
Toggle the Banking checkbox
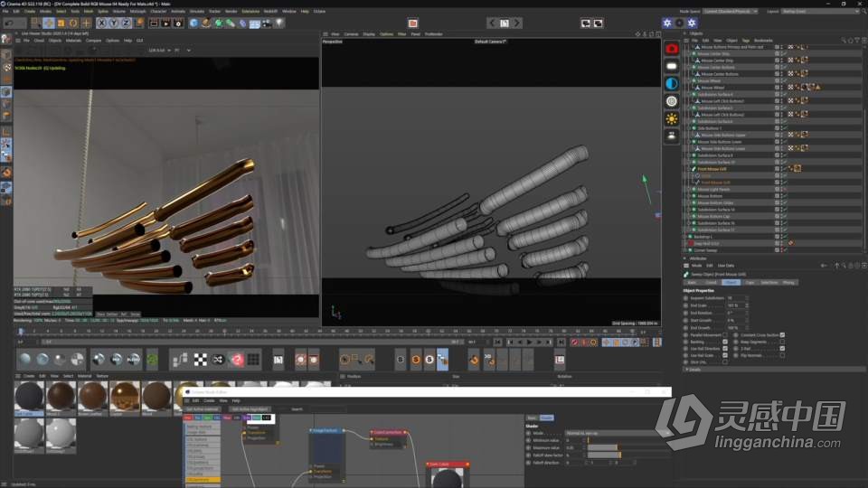point(724,342)
